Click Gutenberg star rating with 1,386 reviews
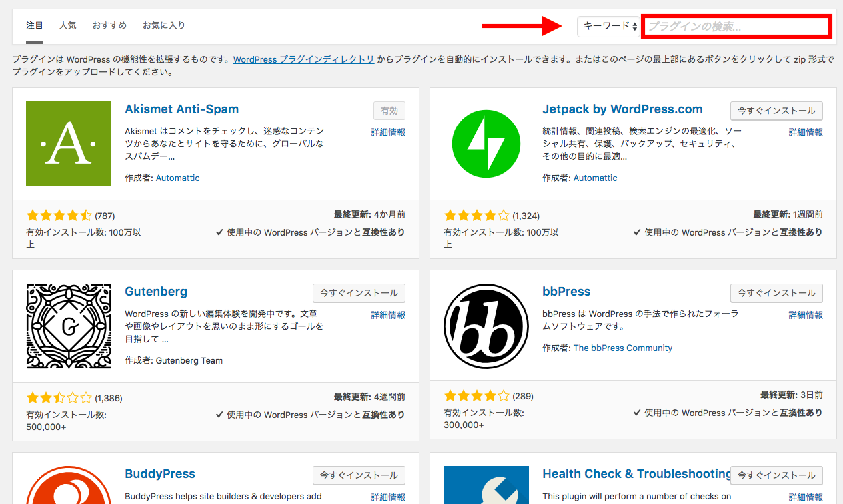 click(x=59, y=398)
